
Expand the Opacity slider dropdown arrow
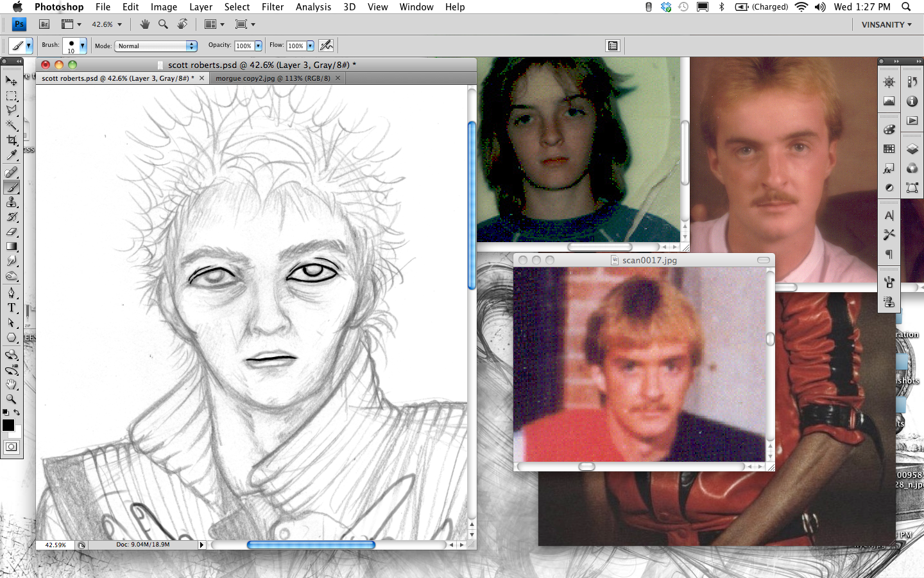(x=258, y=46)
